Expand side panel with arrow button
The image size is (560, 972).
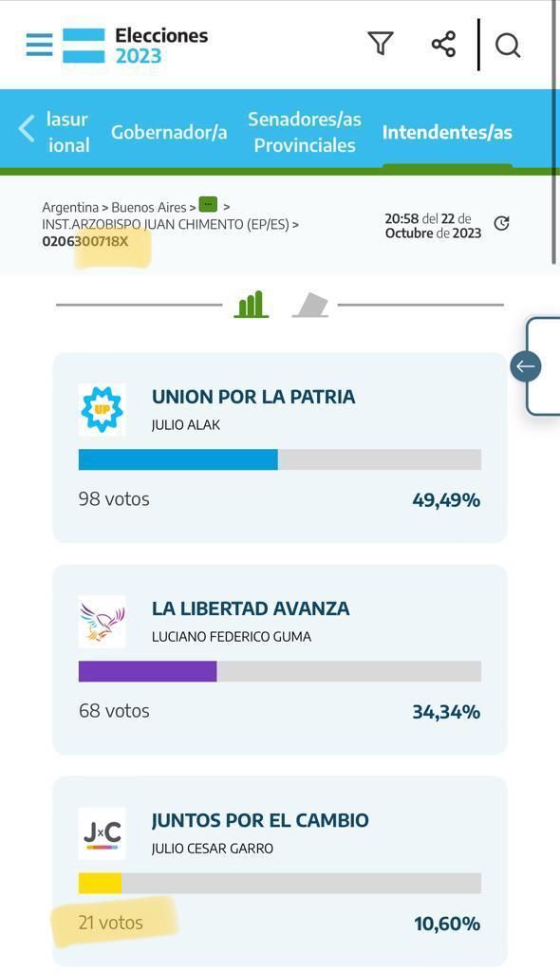click(x=525, y=366)
